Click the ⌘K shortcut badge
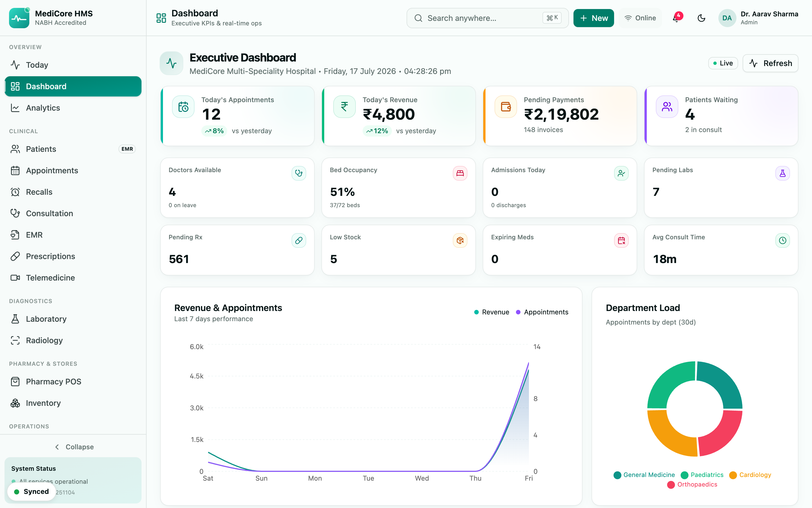Viewport: 812px width, 508px height. [552, 18]
